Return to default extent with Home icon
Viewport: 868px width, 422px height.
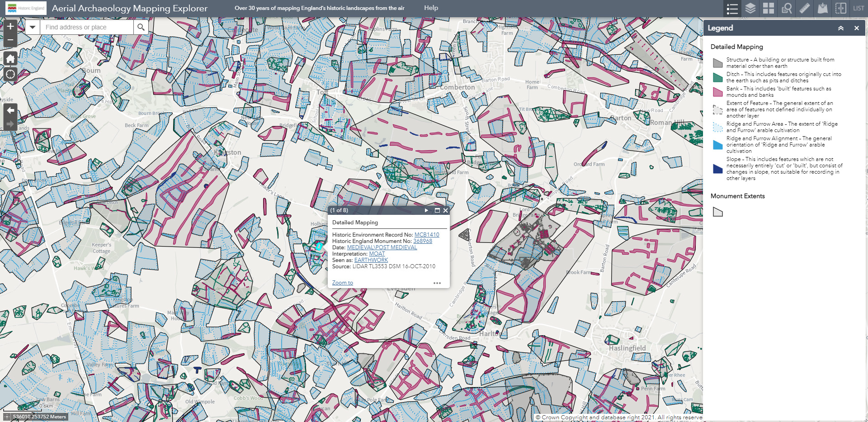(9, 58)
